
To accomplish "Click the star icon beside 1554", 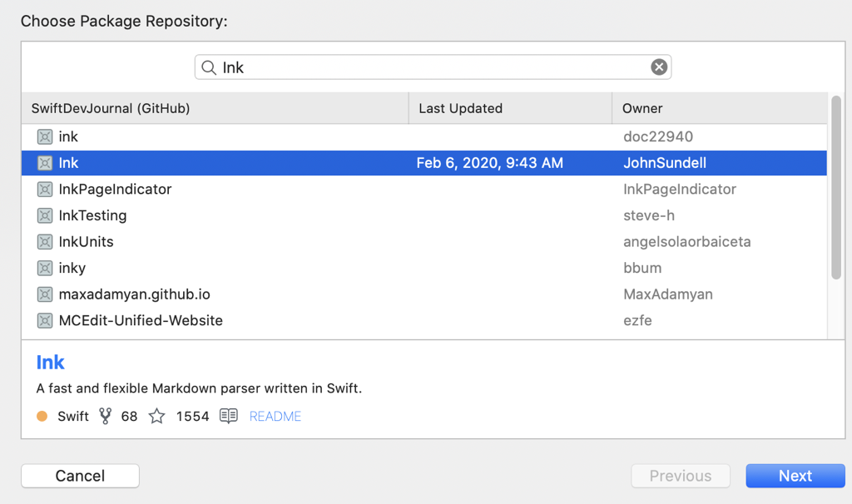I will 156,416.
